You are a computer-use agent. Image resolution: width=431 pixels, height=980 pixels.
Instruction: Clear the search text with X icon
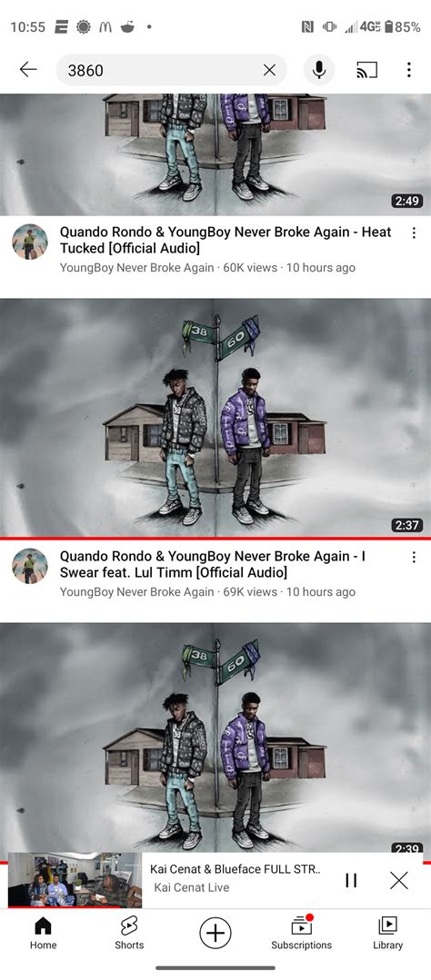270,70
